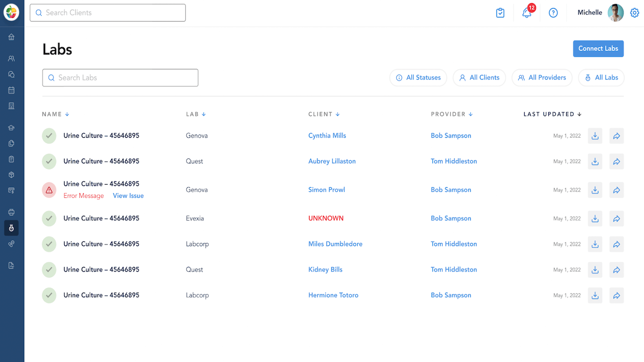The height and width of the screenshot is (362, 644).
Task: Open the All Labs filter
Action: coord(601,78)
